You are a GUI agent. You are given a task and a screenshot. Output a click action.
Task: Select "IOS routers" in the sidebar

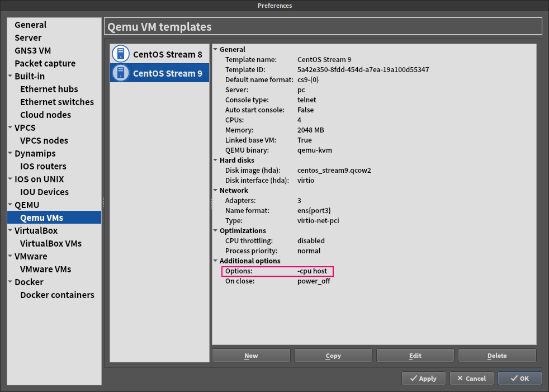click(42, 166)
